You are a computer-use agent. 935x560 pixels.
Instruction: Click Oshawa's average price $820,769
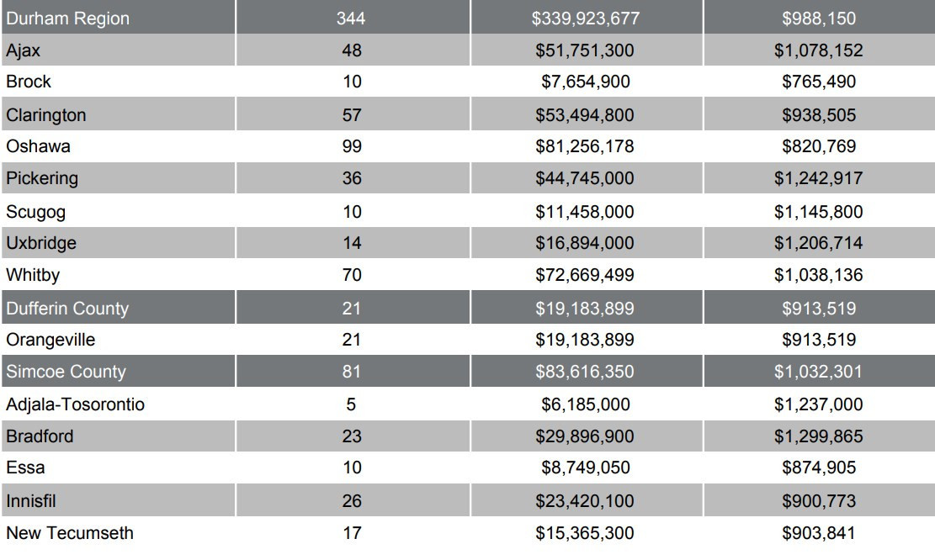(818, 146)
